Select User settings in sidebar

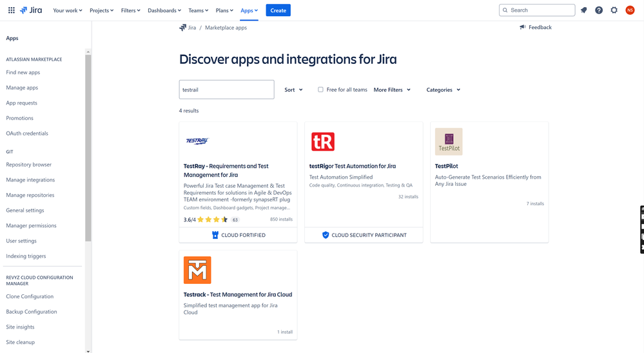[x=21, y=241]
